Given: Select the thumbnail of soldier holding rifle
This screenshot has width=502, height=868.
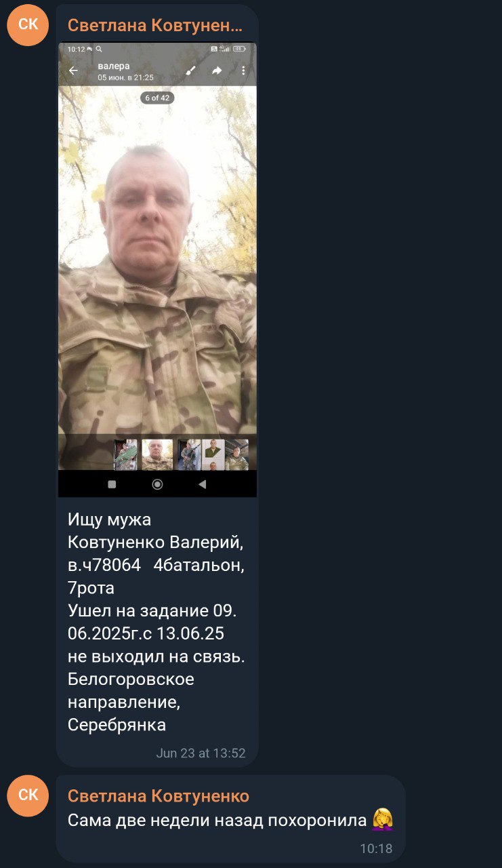Looking at the screenshot, I should coord(189,454).
